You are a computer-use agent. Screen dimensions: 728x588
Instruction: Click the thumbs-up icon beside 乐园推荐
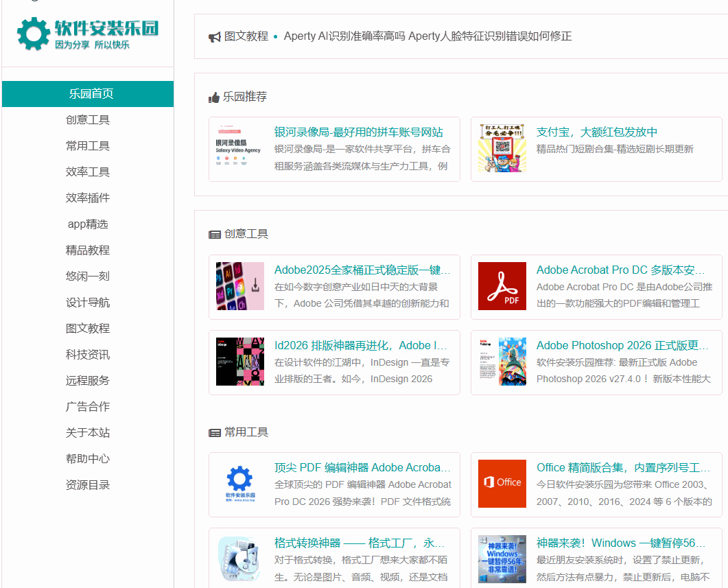(214, 97)
